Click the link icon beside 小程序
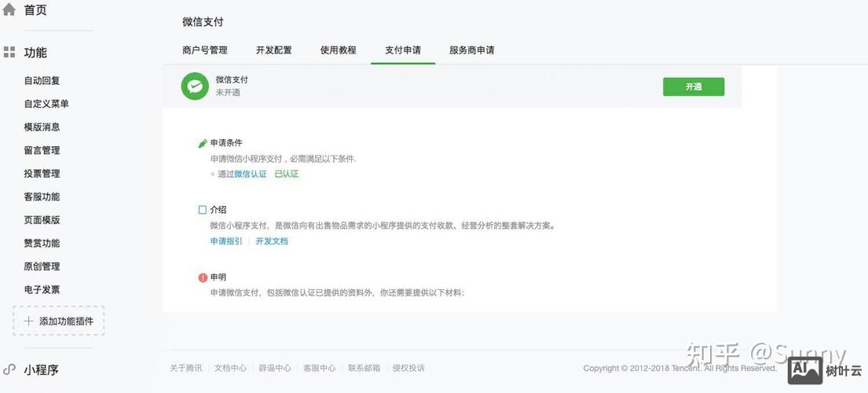This screenshot has height=393, width=868. point(9,369)
